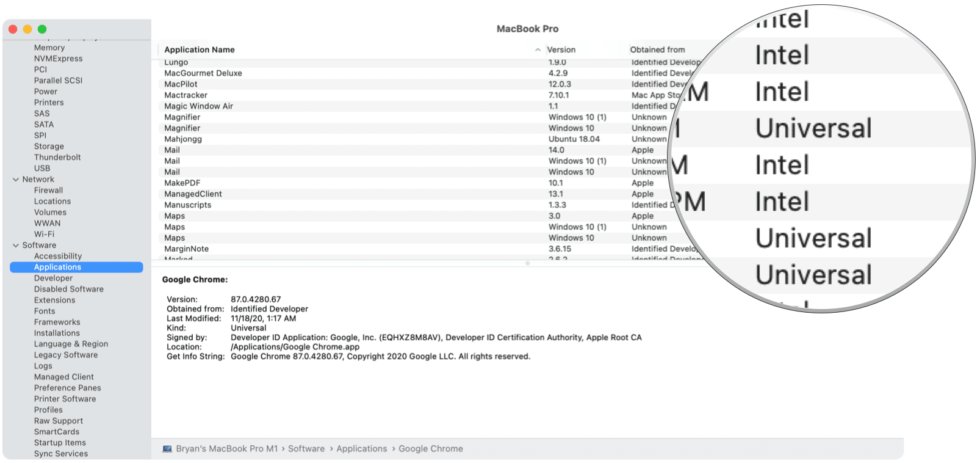Image resolution: width=980 pixels, height=463 pixels.
Task: Open the Storage section
Action: click(x=49, y=147)
